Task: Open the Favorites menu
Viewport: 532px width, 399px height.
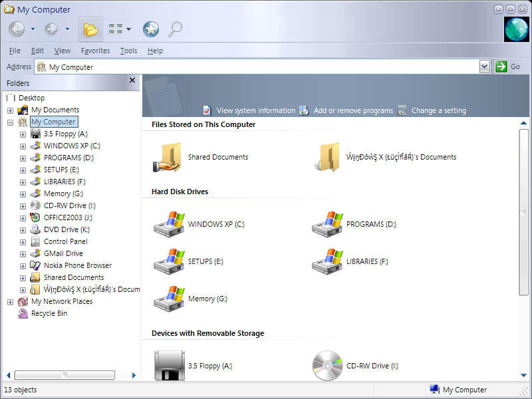Action: coord(95,51)
